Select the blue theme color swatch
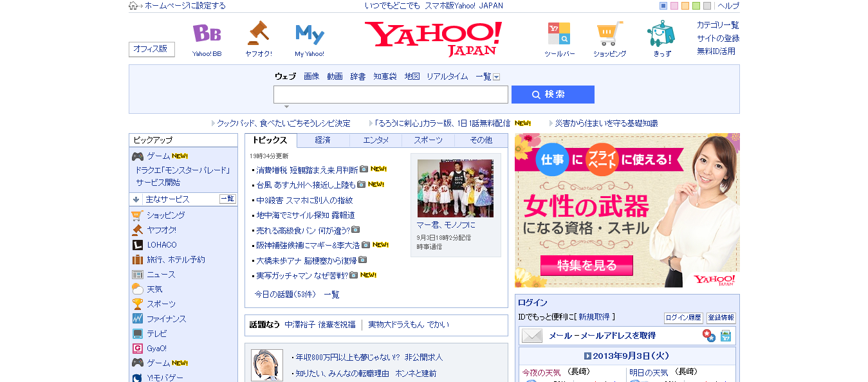868x382 pixels. [x=663, y=6]
